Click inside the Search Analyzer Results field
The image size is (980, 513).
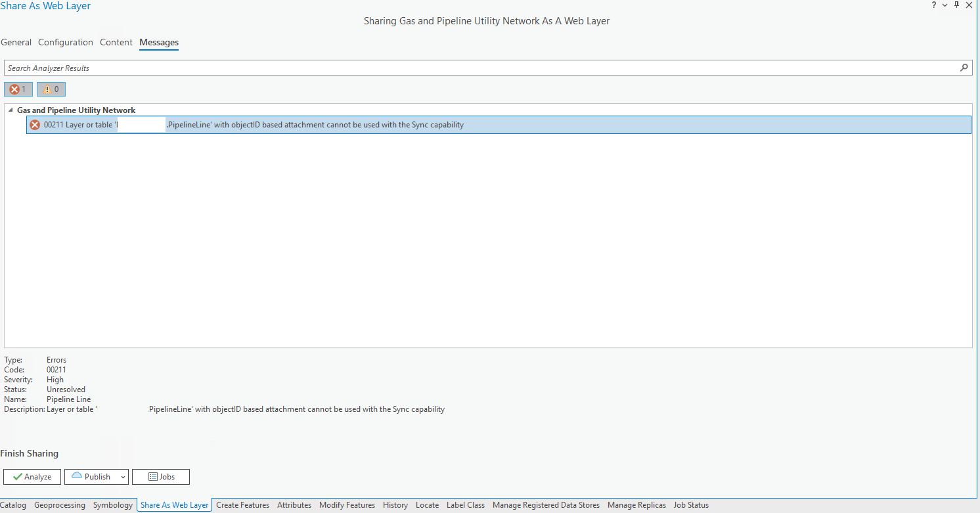click(263, 67)
